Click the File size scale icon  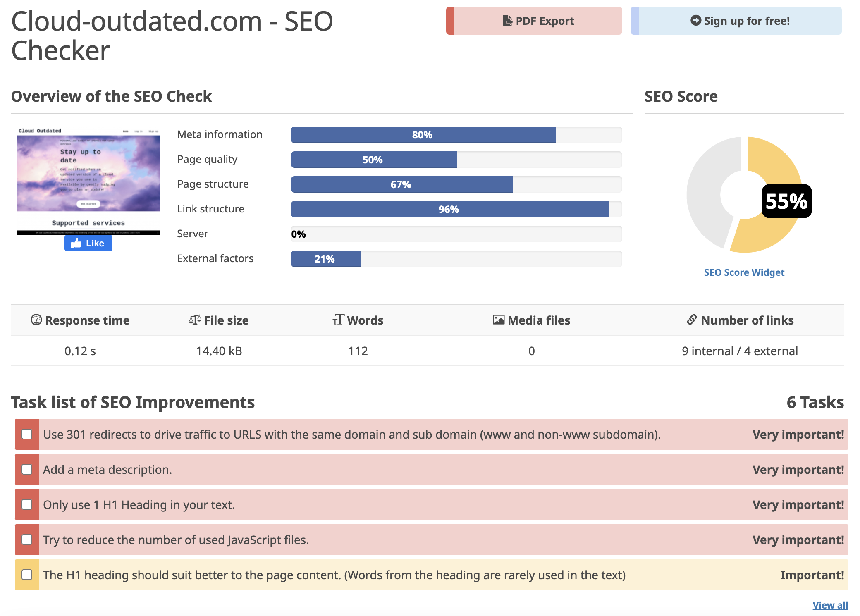pos(195,320)
